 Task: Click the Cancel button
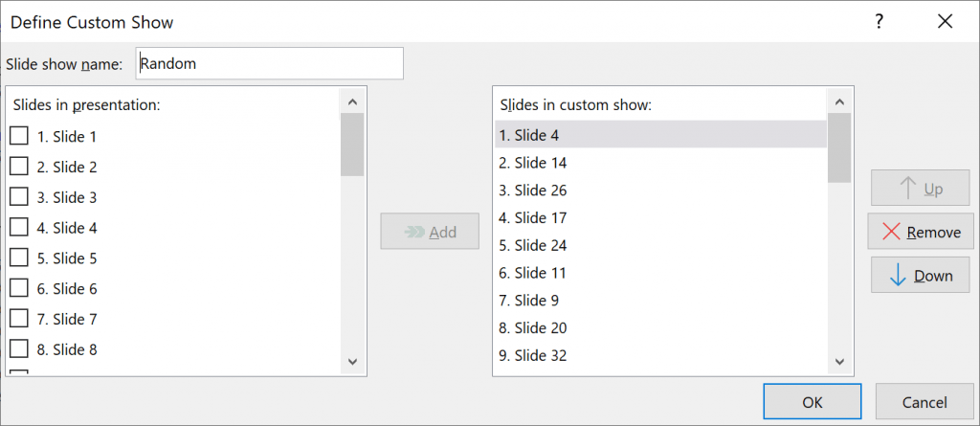tap(924, 402)
